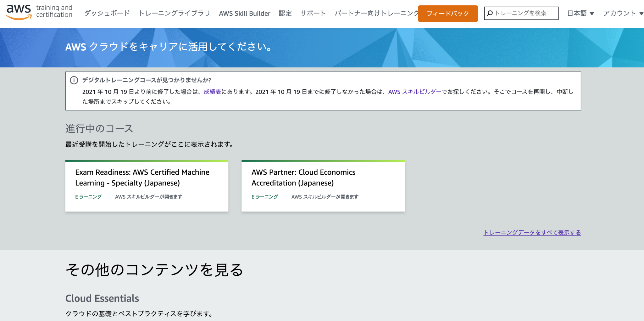This screenshot has width=644, height=321.
Task: Click the AWS training and certification logo
Action: 39,12
